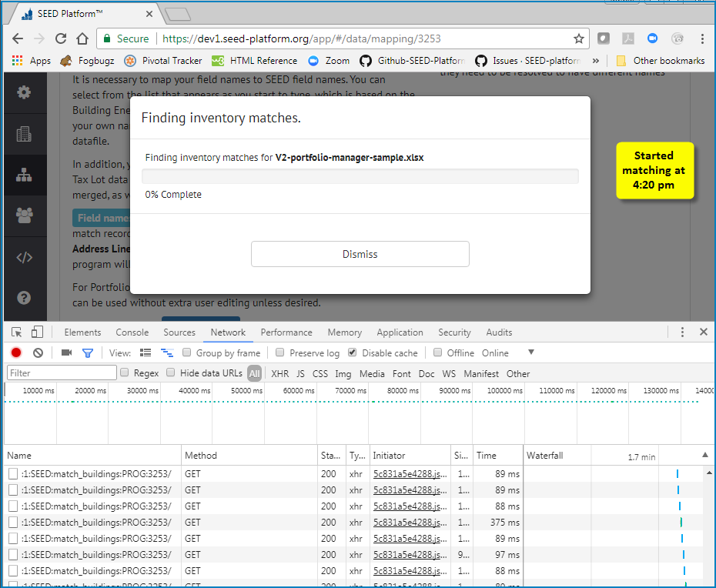Dismiss the Finding inventory matches dialog
Screen dimensions: 716x588
tap(360, 254)
